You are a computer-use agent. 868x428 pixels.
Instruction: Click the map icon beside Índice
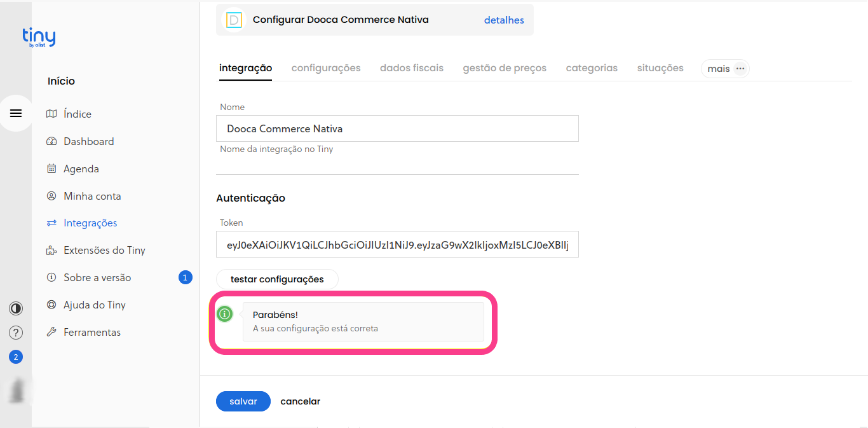[x=51, y=114]
